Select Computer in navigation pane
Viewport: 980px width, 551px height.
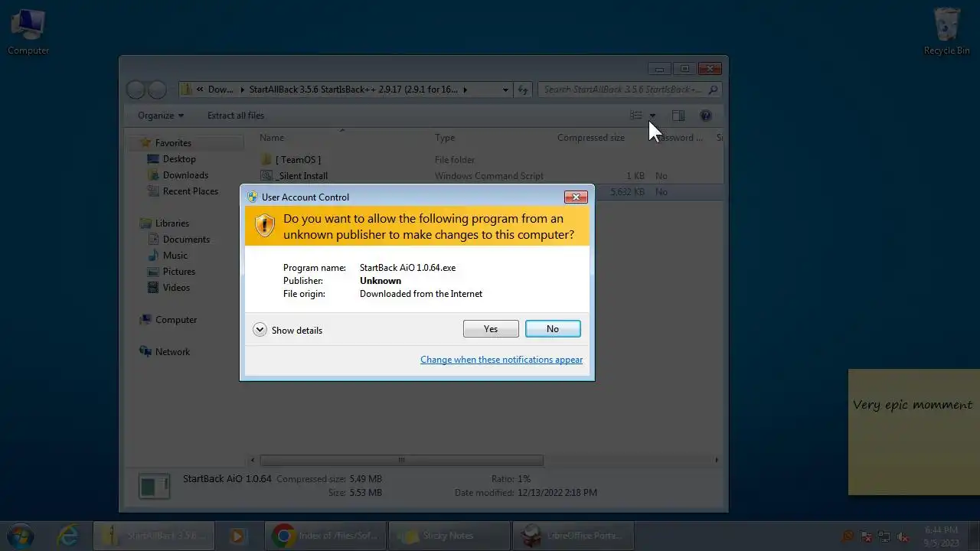click(175, 320)
